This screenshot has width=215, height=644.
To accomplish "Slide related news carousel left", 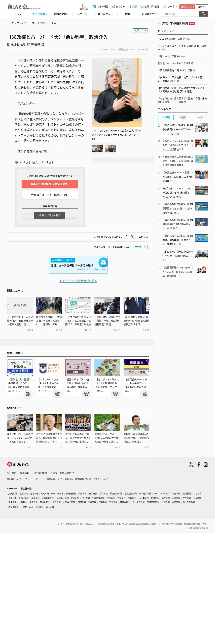I will pos(8,307).
